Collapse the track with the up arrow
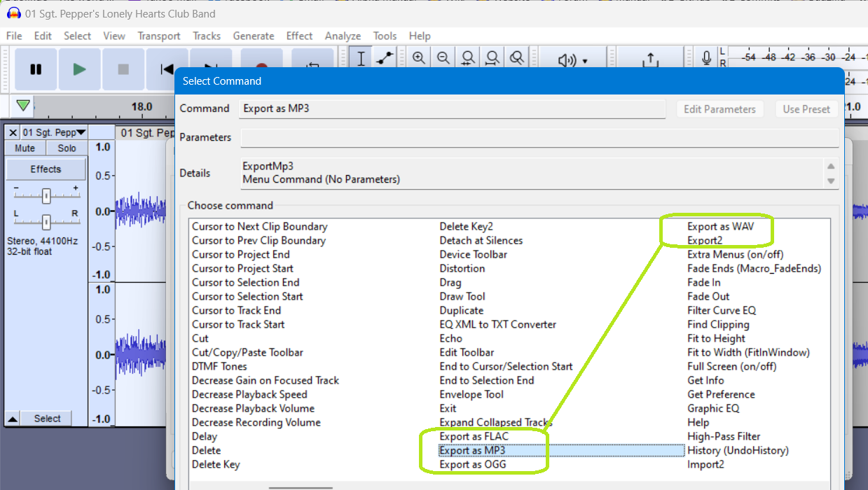This screenshot has width=868, height=490. pos(13,419)
